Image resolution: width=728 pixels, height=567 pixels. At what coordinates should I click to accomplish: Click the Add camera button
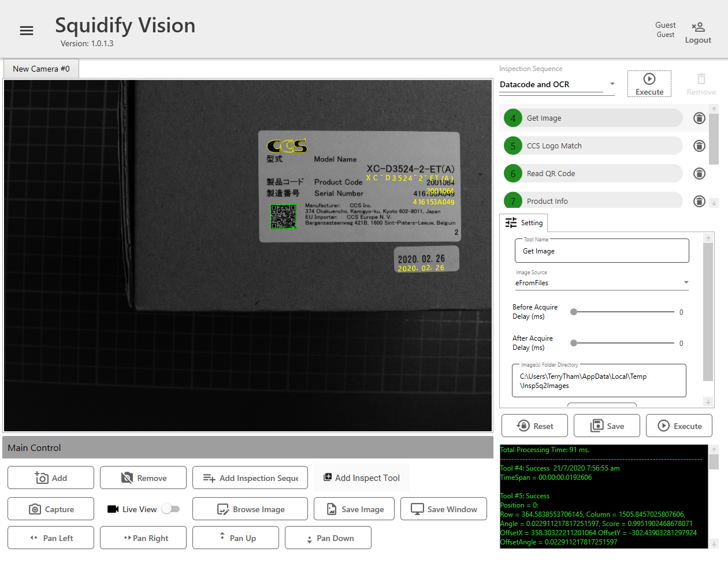(51, 478)
